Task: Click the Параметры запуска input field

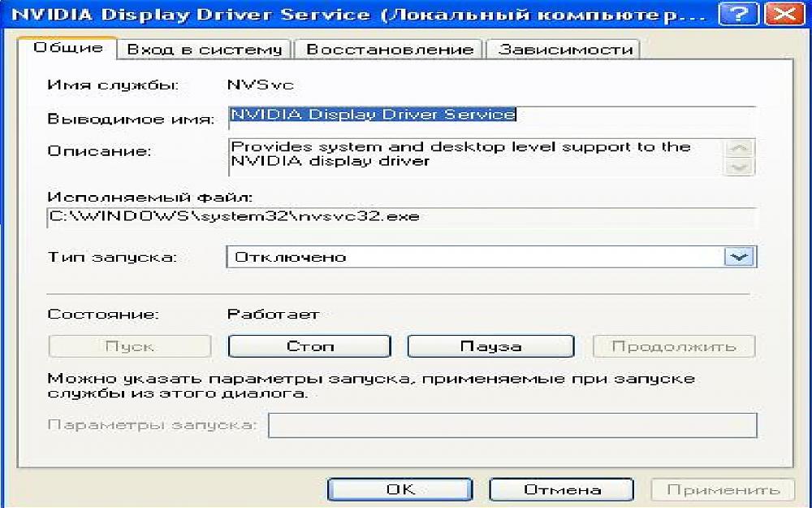Action: [x=512, y=425]
